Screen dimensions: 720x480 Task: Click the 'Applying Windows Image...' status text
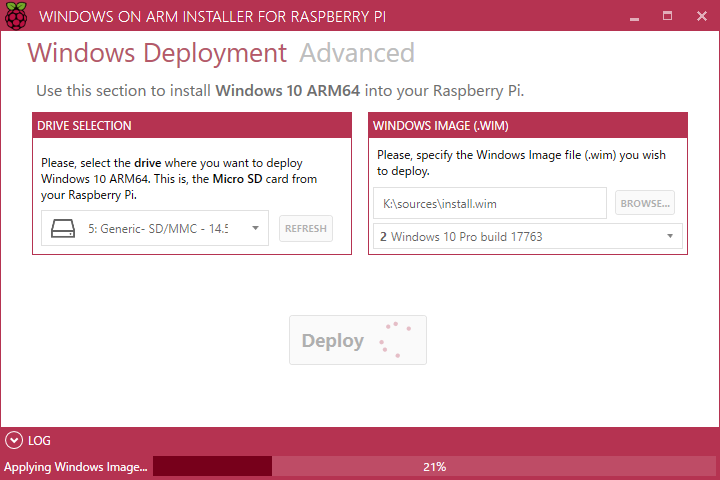point(76,467)
